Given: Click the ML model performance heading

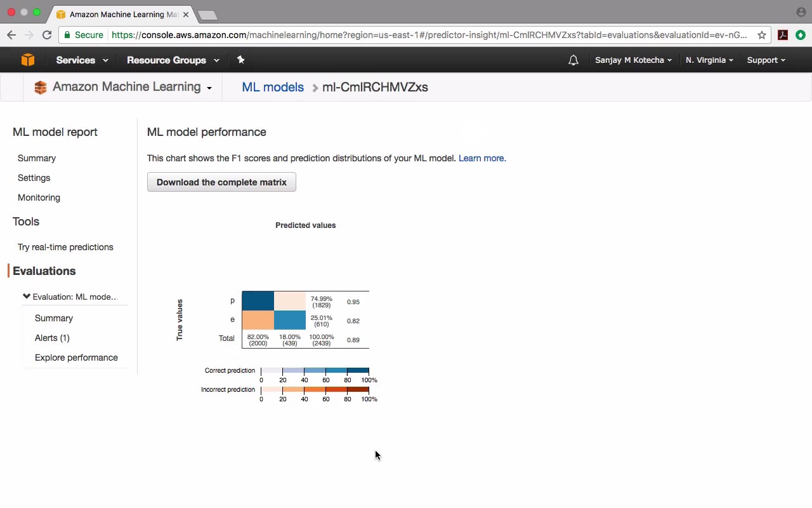Looking at the screenshot, I should 207,132.
